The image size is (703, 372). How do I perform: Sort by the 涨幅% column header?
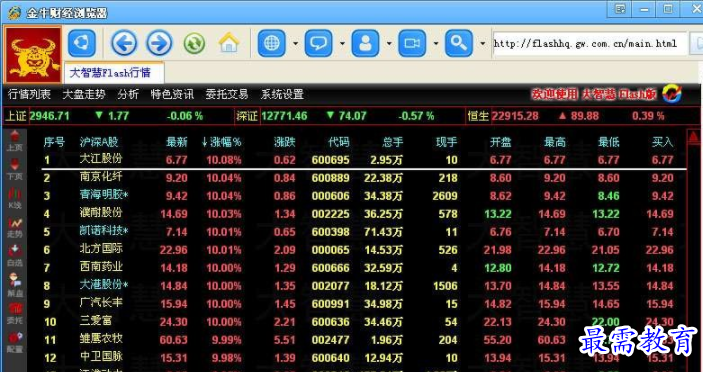coord(221,143)
